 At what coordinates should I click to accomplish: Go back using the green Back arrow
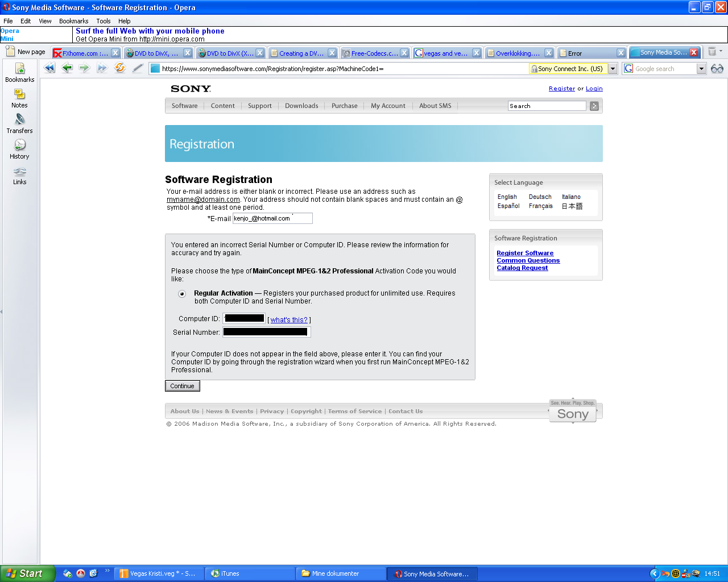tap(67, 68)
